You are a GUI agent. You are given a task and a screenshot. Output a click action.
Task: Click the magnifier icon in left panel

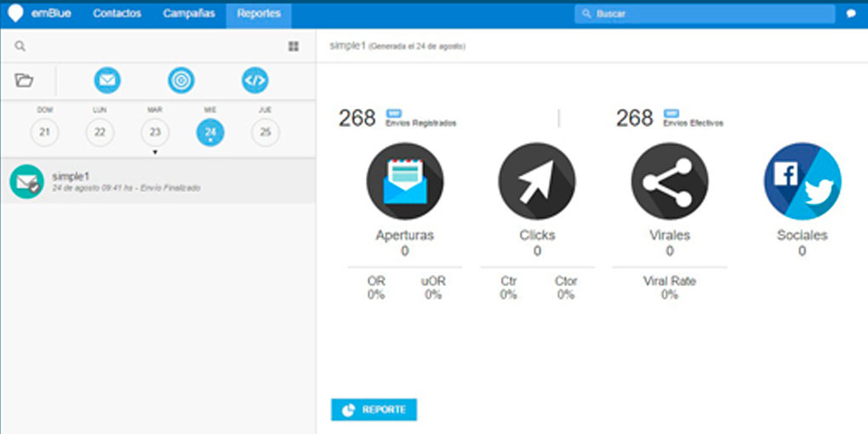pos(20,47)
